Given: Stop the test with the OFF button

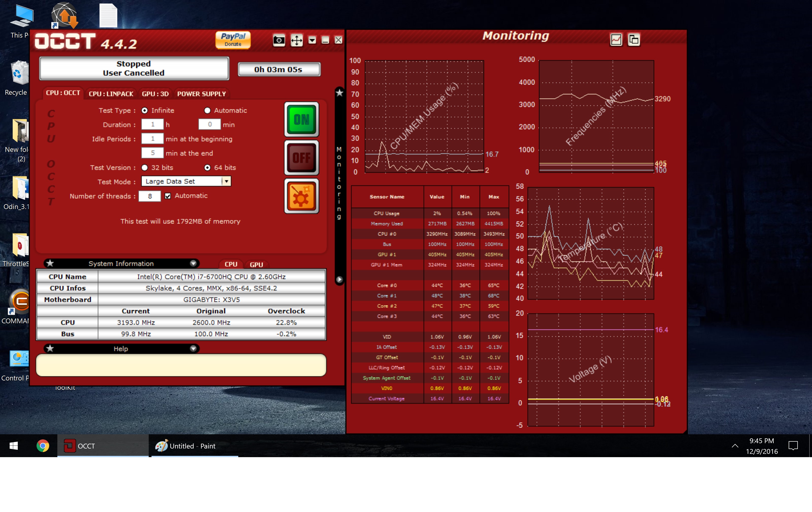Looking at the screenshot, I should (301, 158).
